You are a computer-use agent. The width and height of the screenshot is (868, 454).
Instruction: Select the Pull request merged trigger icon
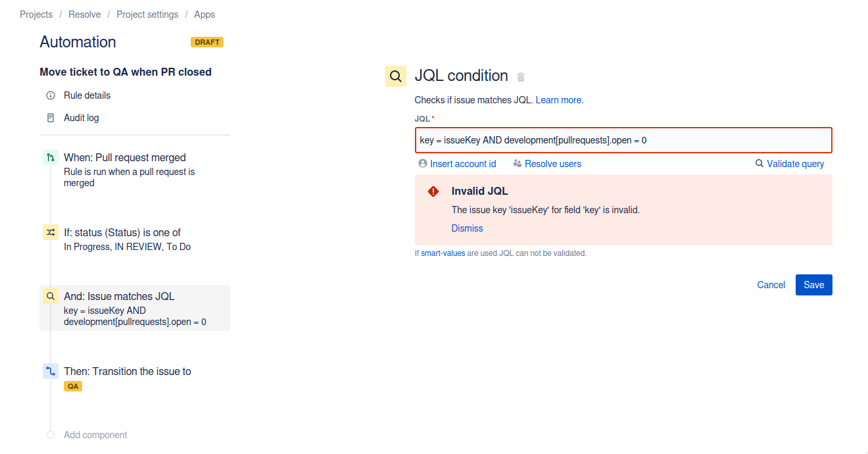click(x=51, y=158)
